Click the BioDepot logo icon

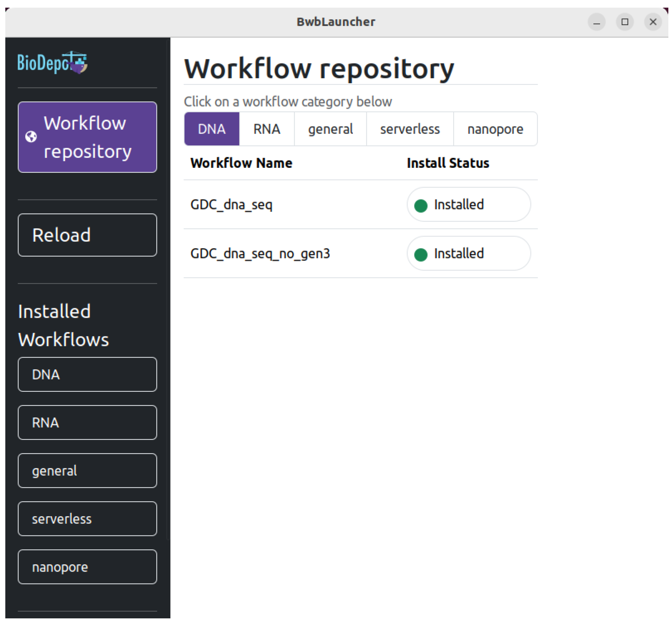pyautogui.click(x=52, y=63)
